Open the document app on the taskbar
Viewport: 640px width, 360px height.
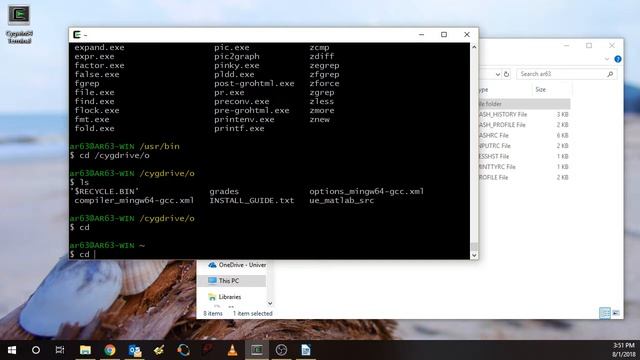click(x=306, y=350)
